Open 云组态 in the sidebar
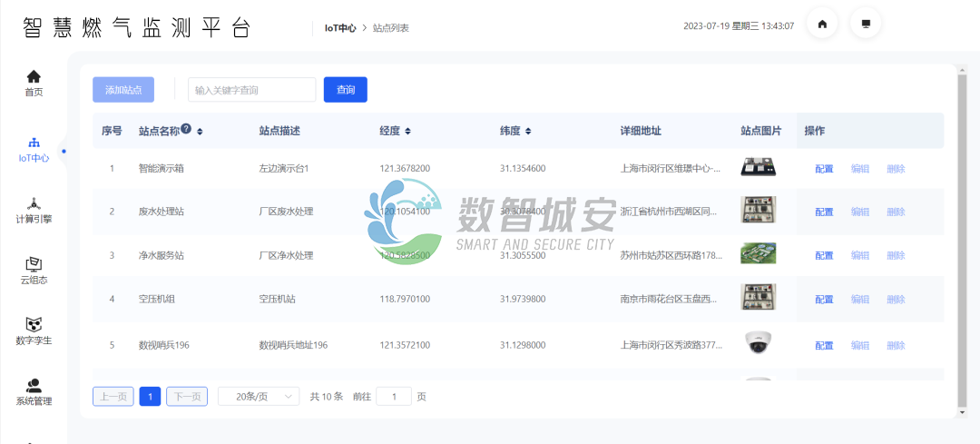Viewport: 980px width, 444px height. [x=34, y=265]
